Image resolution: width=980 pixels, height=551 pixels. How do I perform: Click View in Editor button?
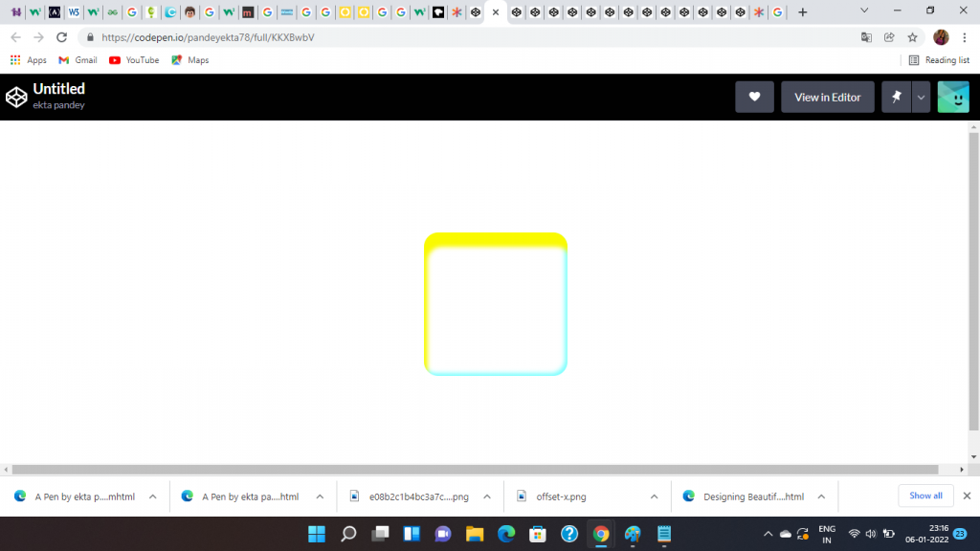pyautogui.click(x=827, y=97)
